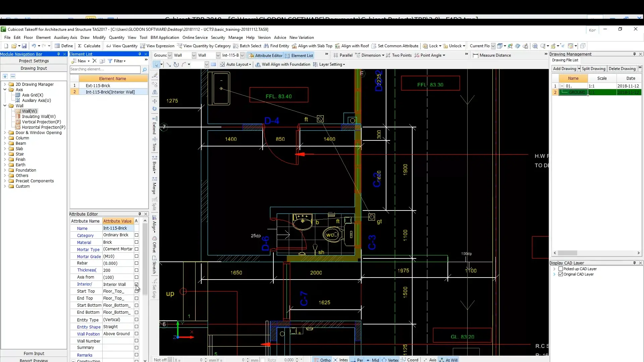644x362 pixels.
Task: Click the Searching element input field
Action: [x=105, y=69]
